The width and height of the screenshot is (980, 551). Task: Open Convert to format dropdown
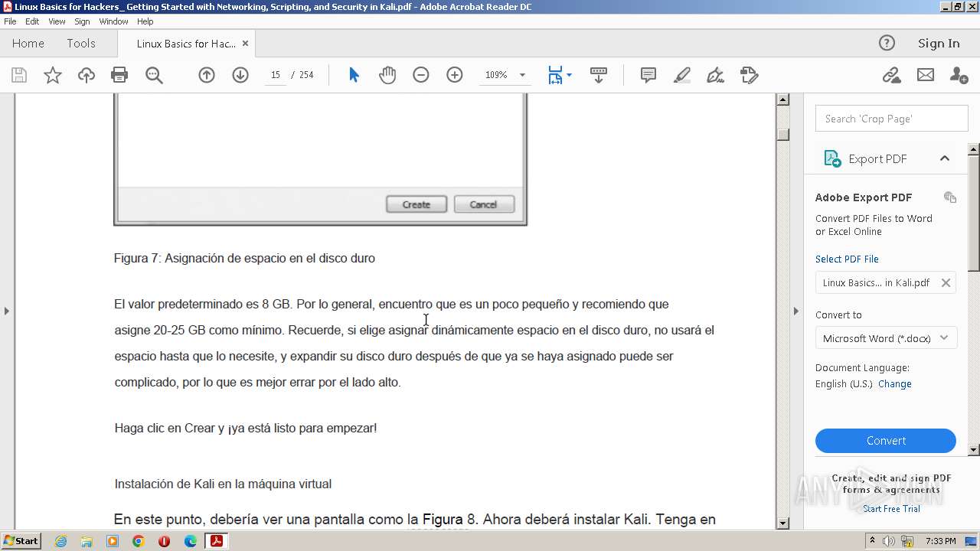point(886,338)
